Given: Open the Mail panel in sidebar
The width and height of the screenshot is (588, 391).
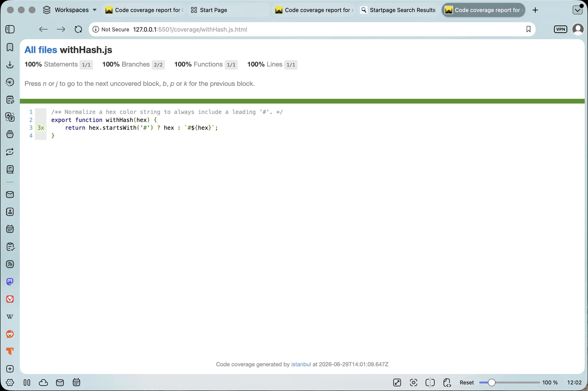Looking at the screenshot, I should (10, 195).
